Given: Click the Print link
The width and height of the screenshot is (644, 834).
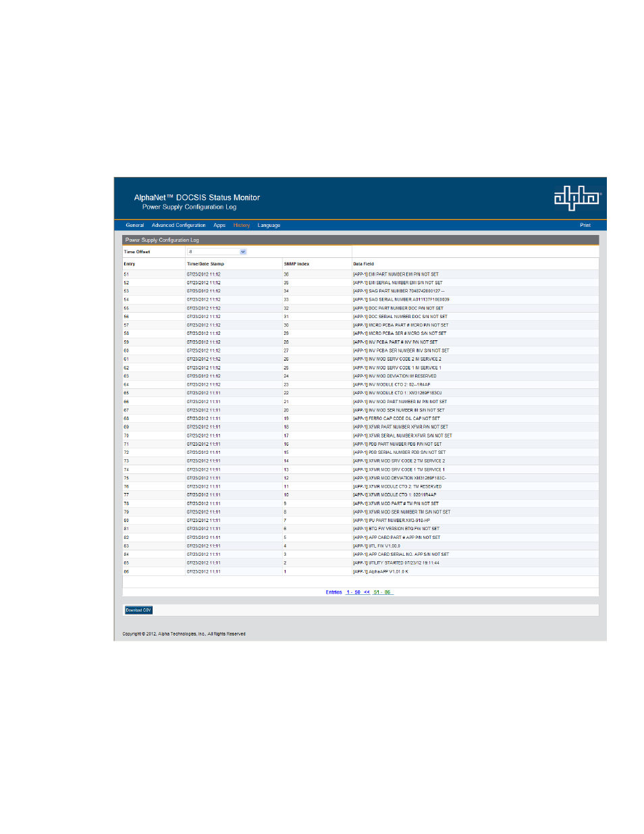Looking at the screenshot, I should pos(585,226).
